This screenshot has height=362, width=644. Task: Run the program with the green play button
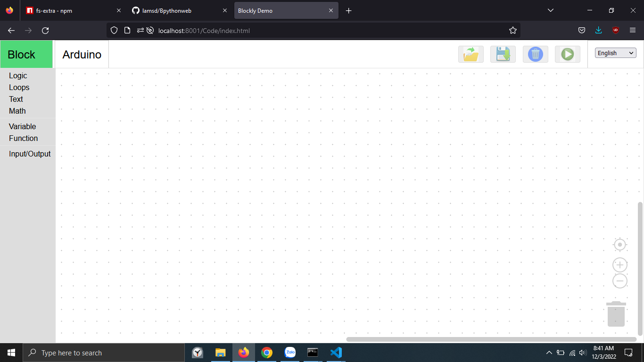coord(568,54)
